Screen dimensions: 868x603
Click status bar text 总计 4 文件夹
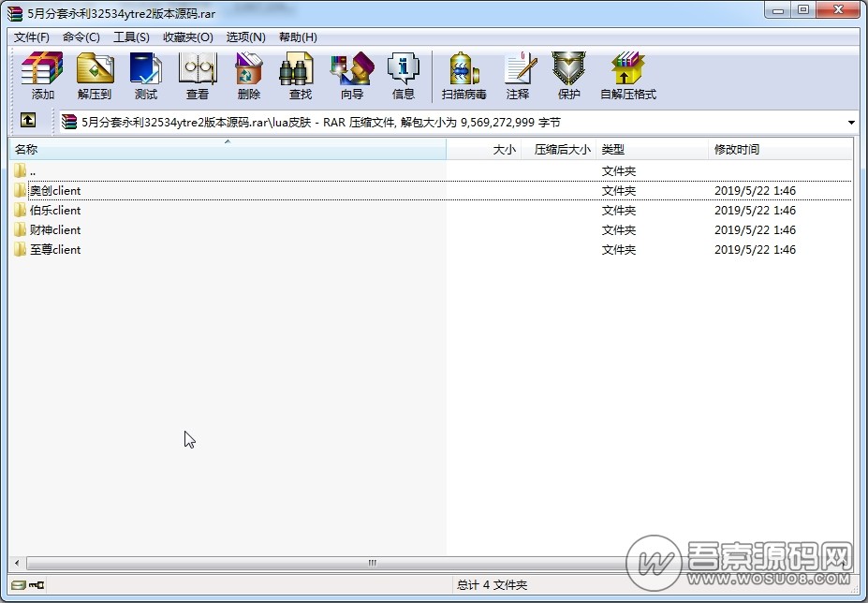pos(492,584)
